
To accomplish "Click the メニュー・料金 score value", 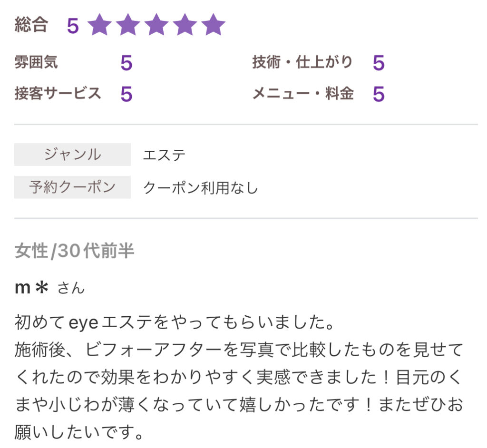I will click(379, 94).
